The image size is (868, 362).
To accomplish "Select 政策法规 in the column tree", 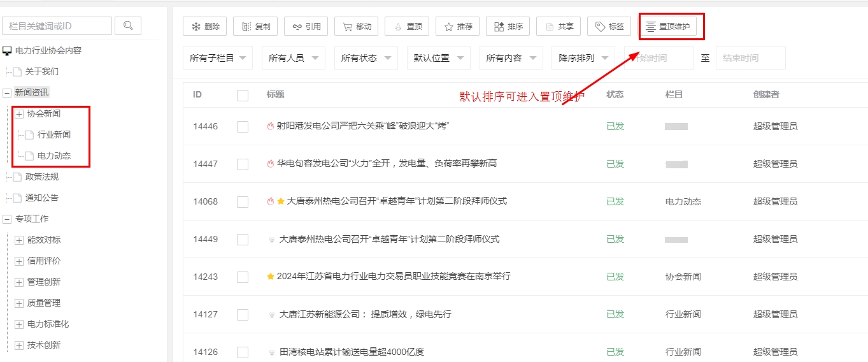I will (x=41, y=177).
